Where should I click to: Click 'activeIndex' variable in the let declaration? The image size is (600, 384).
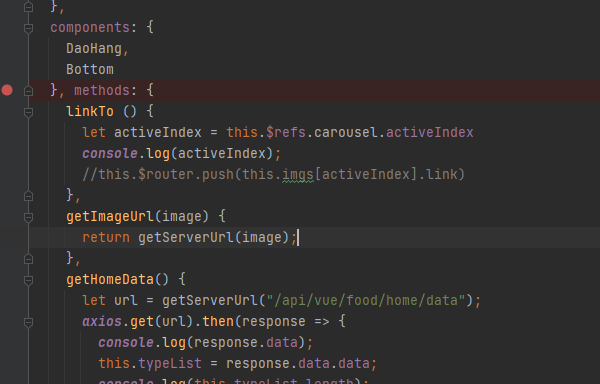[158, 133]
